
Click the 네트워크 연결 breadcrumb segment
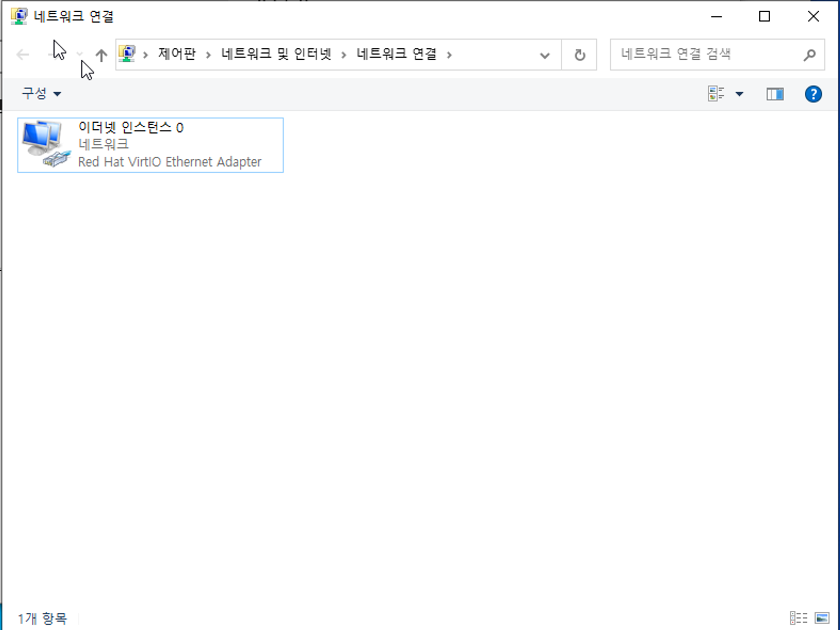click(396, 54)
